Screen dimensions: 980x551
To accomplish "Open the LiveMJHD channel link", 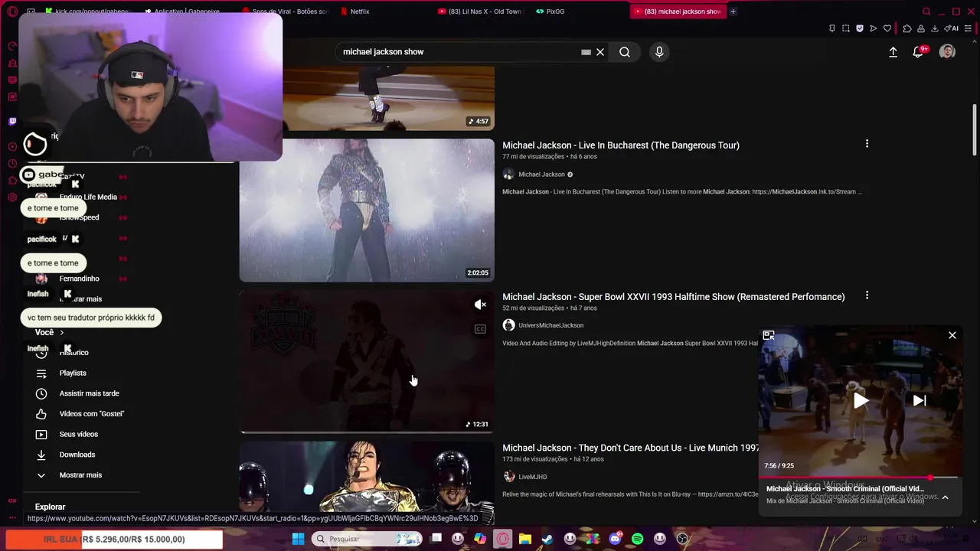I will [532, 477].
